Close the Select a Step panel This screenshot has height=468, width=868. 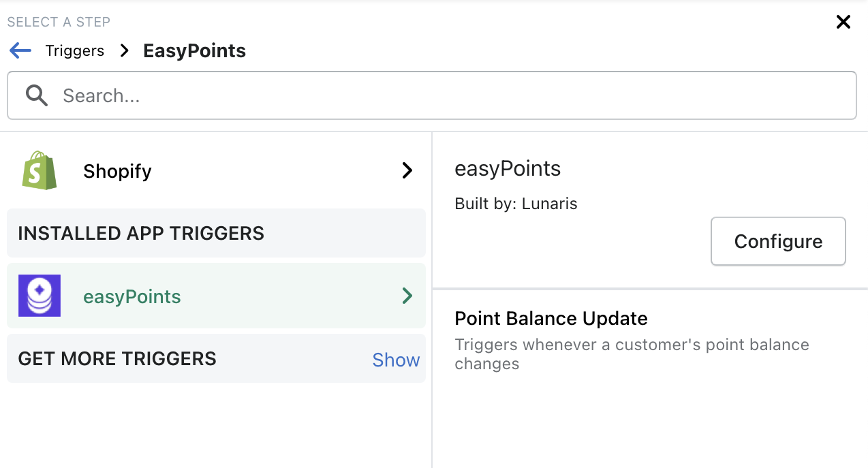[843, 22]
